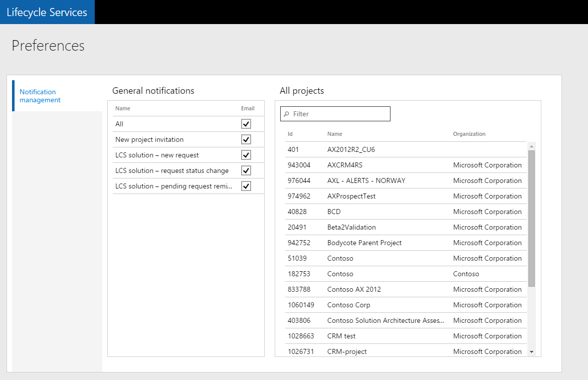Click the Lifecycle Services header link

[x=47, y=12]
